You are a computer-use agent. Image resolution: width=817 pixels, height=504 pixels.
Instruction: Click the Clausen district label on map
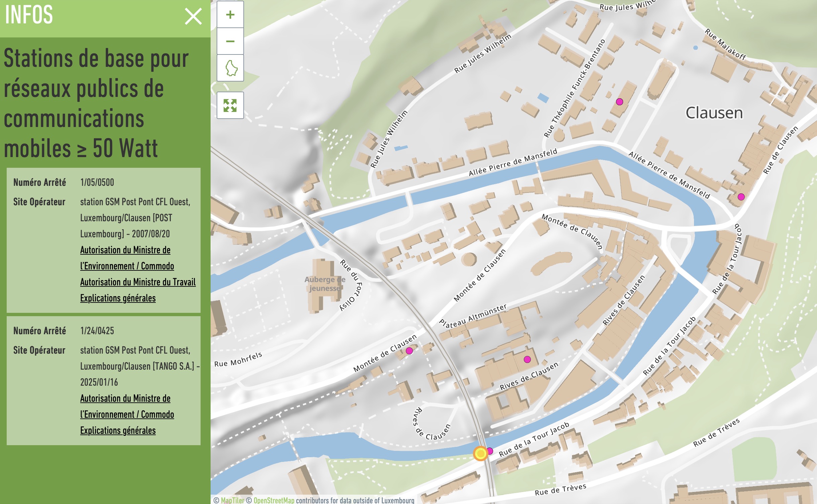(714, 113)
